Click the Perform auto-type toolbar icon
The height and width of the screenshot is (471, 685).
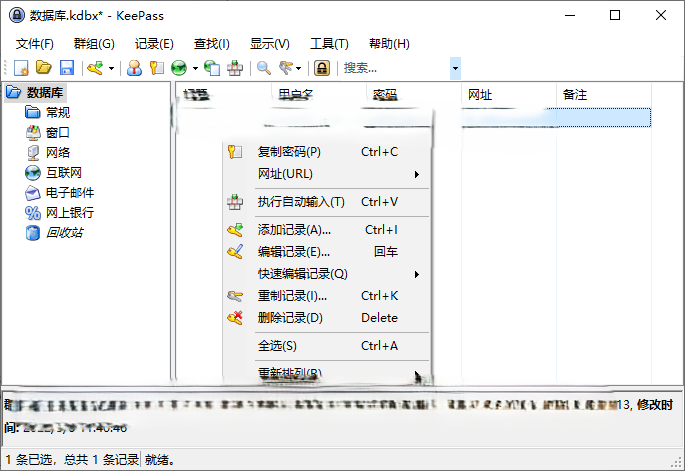click(235, 68)
